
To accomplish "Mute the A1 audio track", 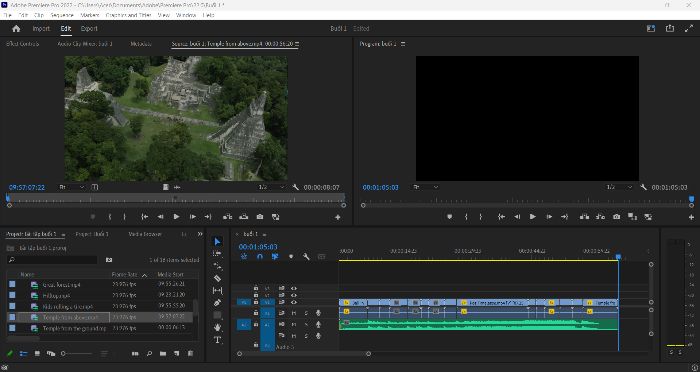I will coord(294,313).
